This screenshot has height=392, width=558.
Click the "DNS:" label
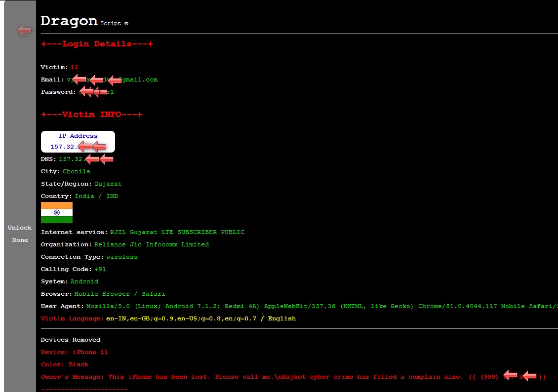point(48,159)
